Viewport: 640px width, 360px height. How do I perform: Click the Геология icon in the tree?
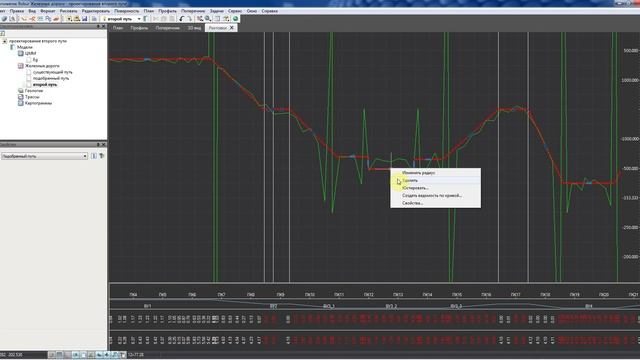20,91
